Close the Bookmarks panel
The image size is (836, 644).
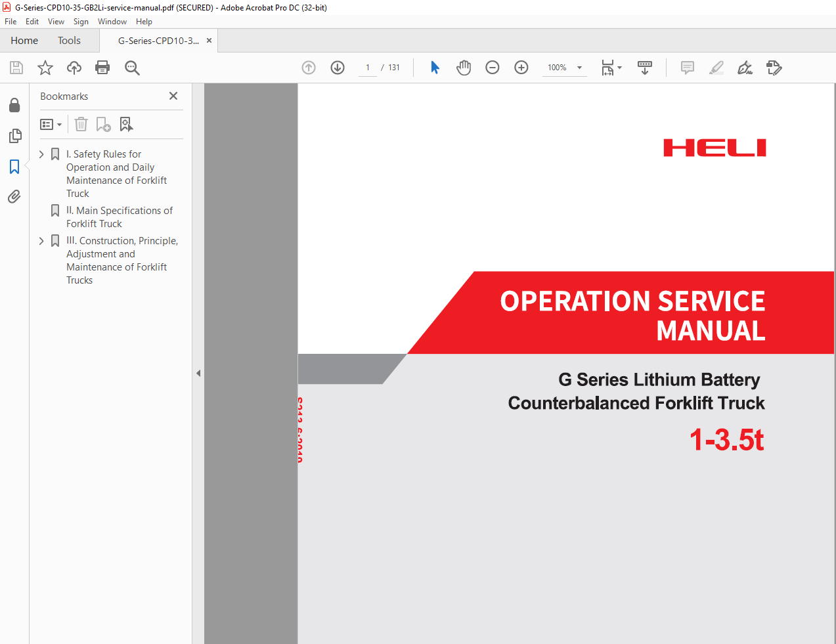(x=173, y=96)
